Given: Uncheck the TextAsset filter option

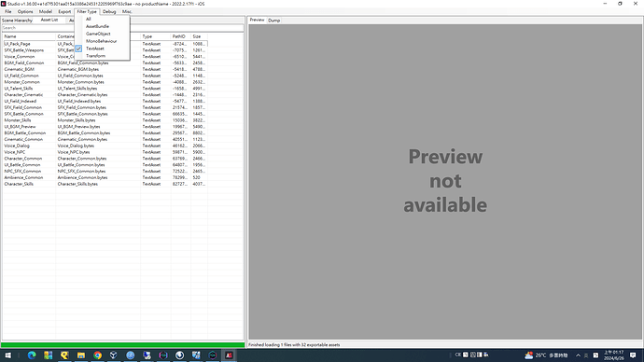Looking at the screenshot, I should (95, 49).
